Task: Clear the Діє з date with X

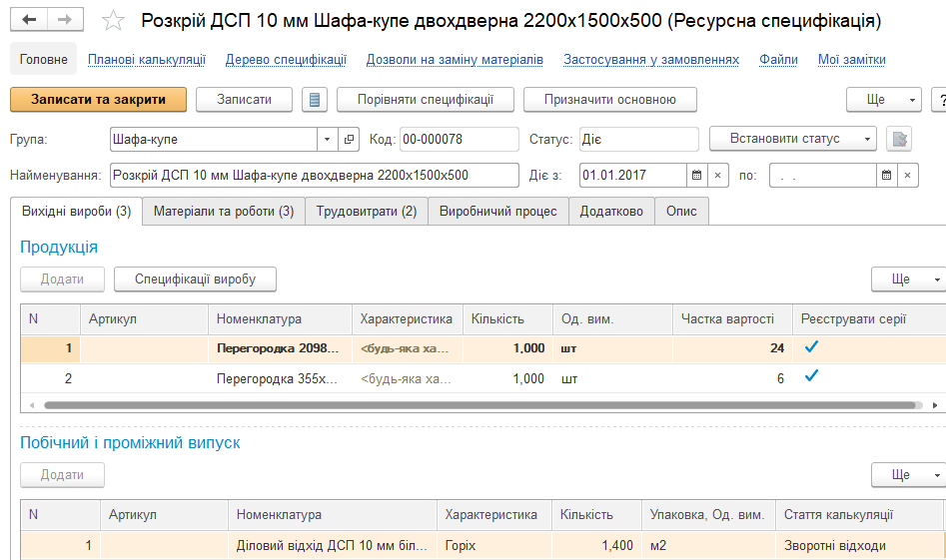Action: pyautogui.click(x=718, y=176)
